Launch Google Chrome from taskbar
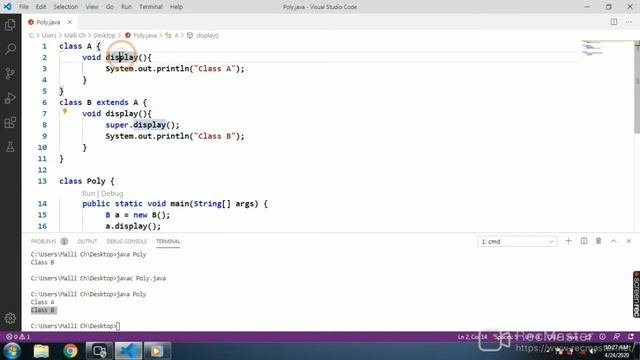This screenshot has width=640, height=360. [x=70, y=351]
